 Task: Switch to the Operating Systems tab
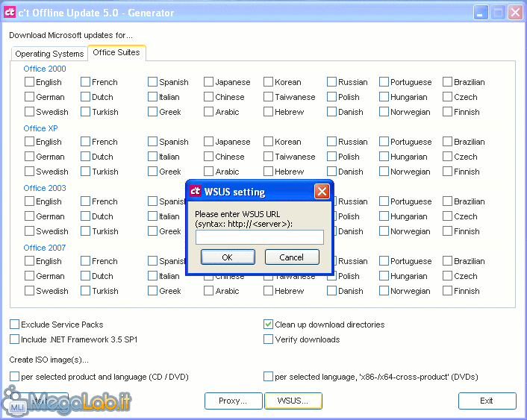tap(49, 54)
